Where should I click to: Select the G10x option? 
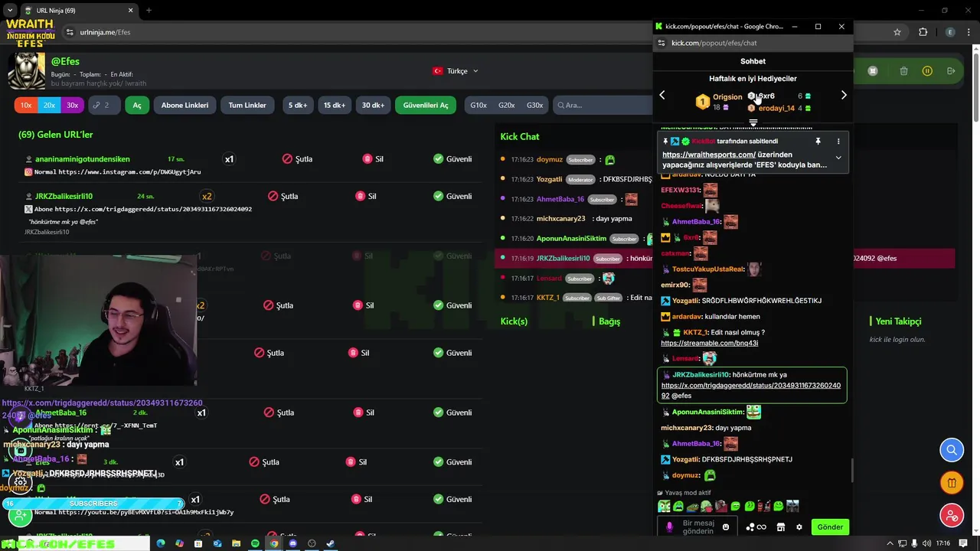click(479, 105)
